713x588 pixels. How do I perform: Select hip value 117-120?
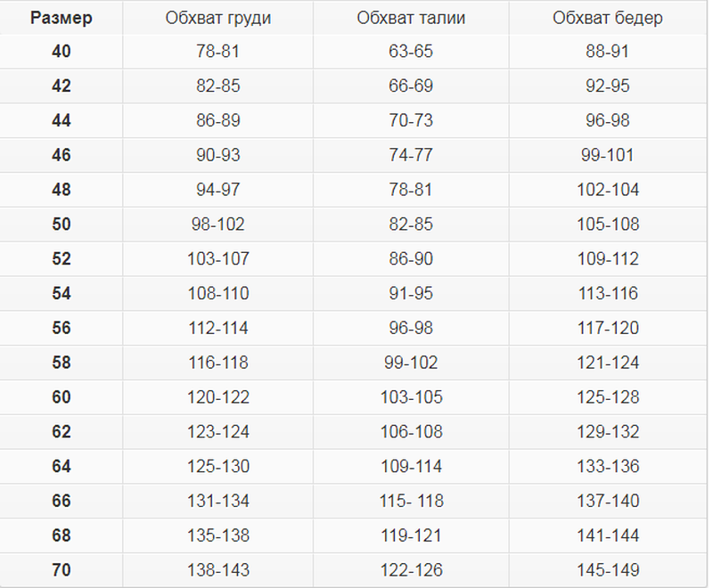coord(608,328)
